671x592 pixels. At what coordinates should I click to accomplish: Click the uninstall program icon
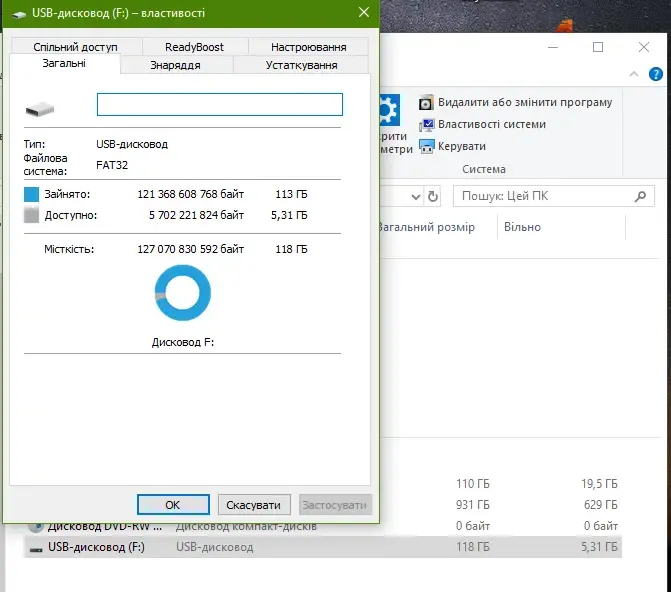426,103
